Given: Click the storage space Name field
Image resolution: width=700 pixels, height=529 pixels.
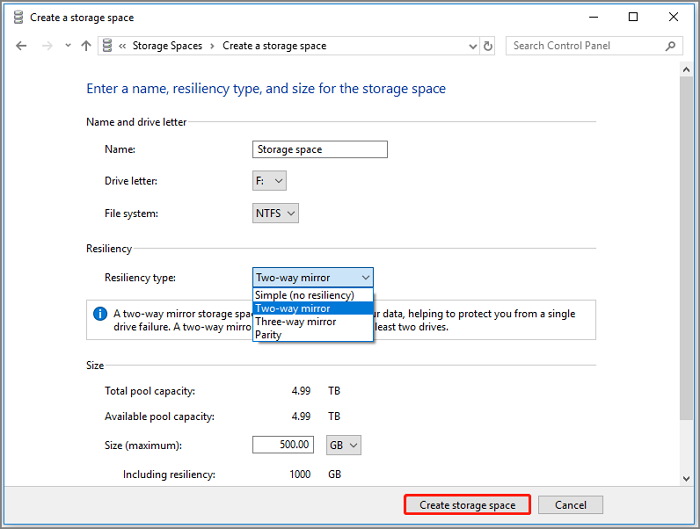Looking at the screenshot, I should 320,149.
